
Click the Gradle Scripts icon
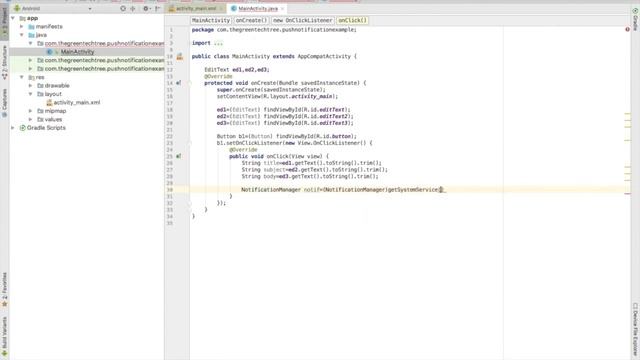22,128
